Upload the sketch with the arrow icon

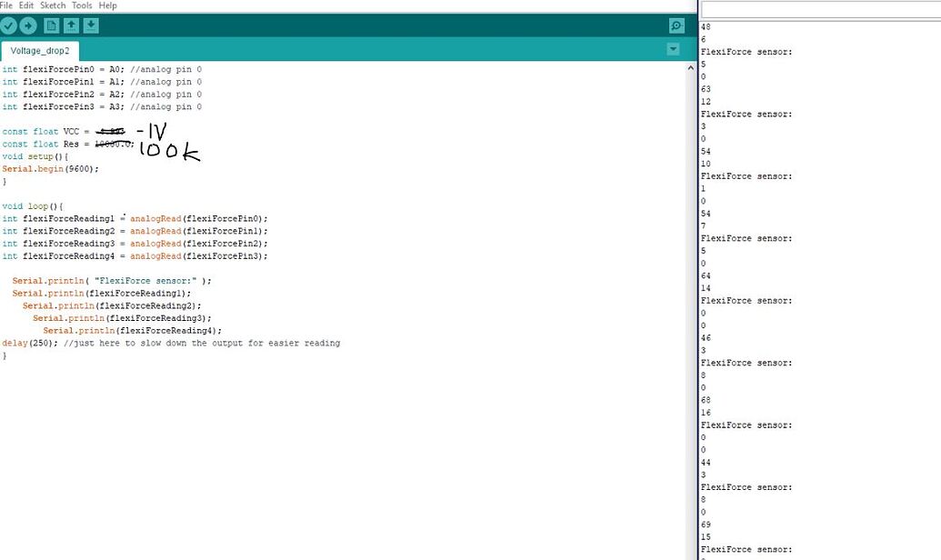tap(28, 25)
